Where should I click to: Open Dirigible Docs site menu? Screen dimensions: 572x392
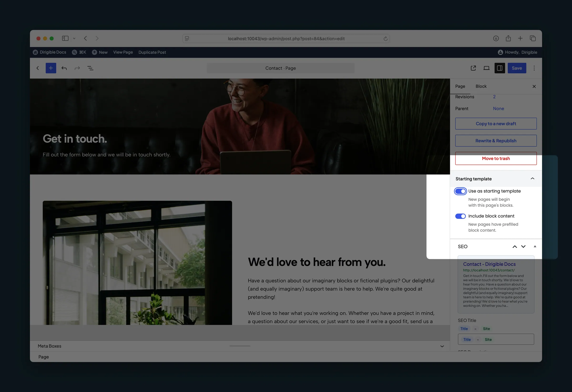(50, 52)
